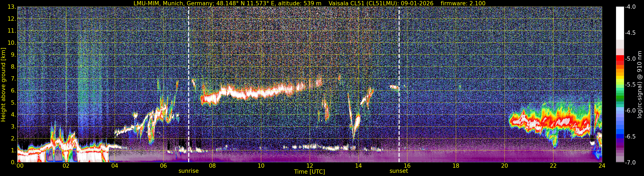Click the red section of the colorbar
Viewport: 644px width, 176px height.
pos(620,60)
